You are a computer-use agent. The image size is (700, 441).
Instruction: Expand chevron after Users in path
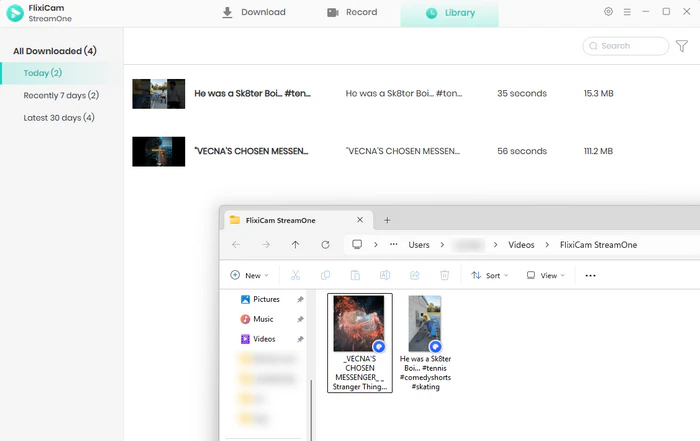[442, 245]
